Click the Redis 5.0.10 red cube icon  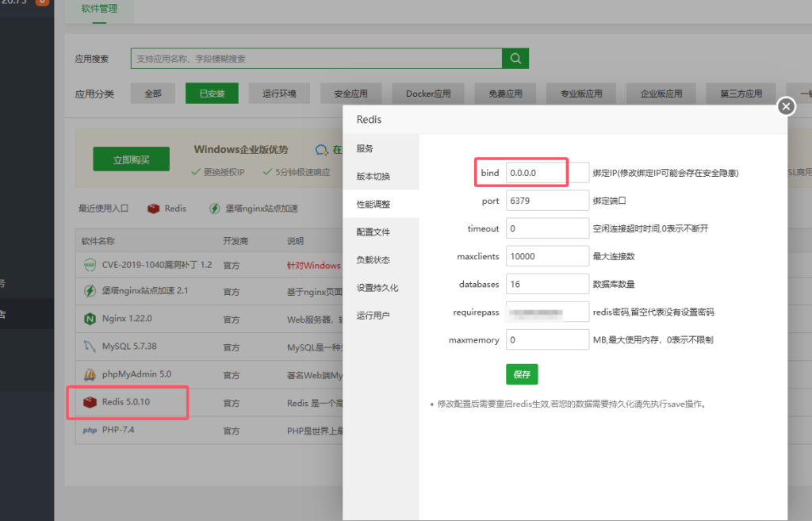[x=90, y=402]
